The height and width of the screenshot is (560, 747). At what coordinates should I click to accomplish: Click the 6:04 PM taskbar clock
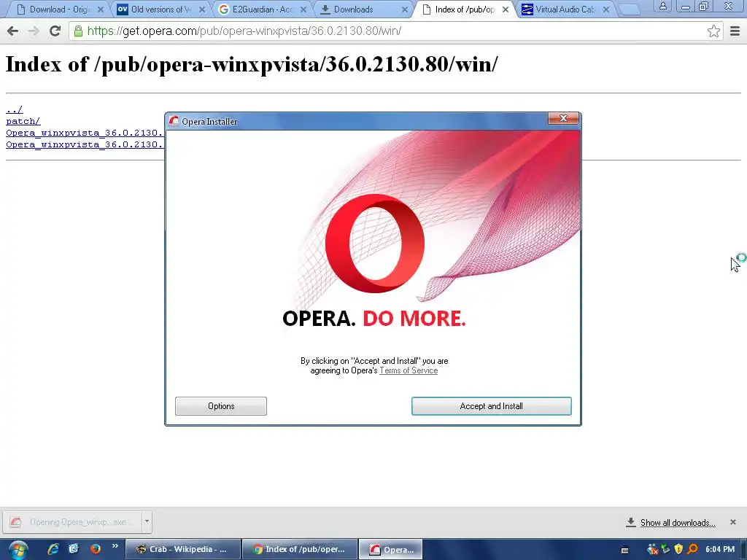tap(720, 550)
